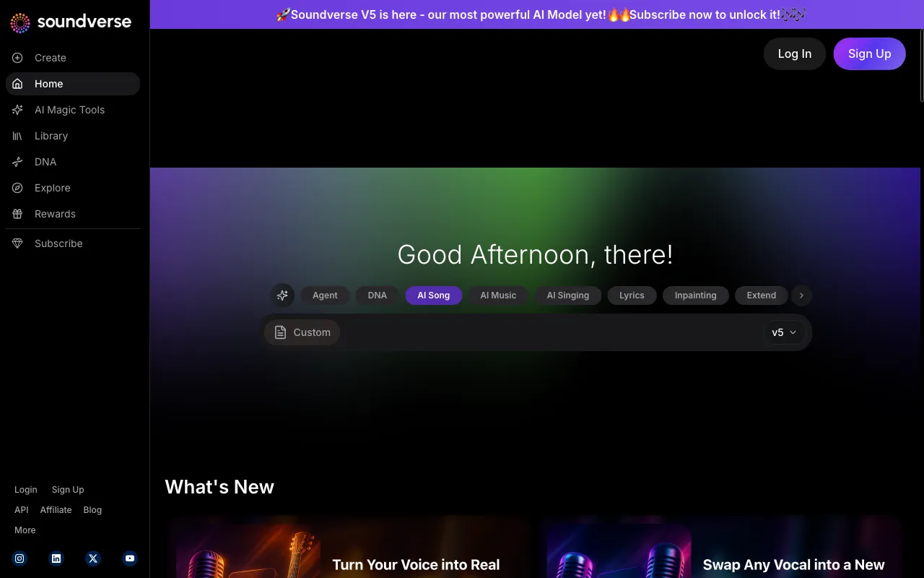This screenshot has width=924, height=578.
Task: Click the Soundverse logo icon
Action: click(x=20, y=22)
